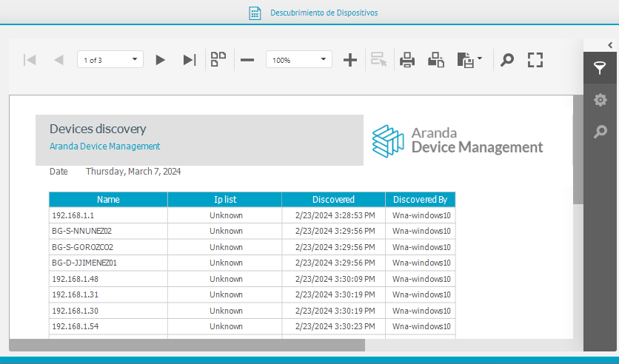Click the vertical scrollbar of the report
The width and height of the screenshot is (619, 364).
[578, 150]
